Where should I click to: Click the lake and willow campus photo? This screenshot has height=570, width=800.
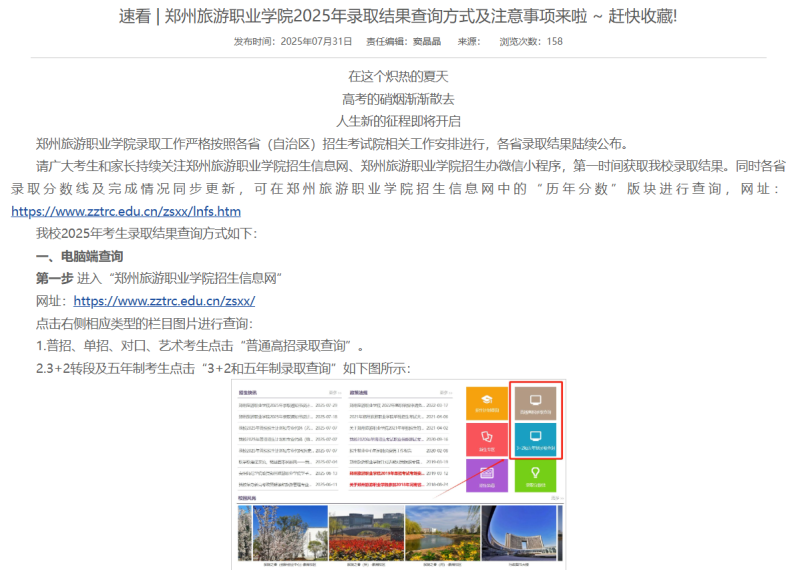tap(442, 533)
